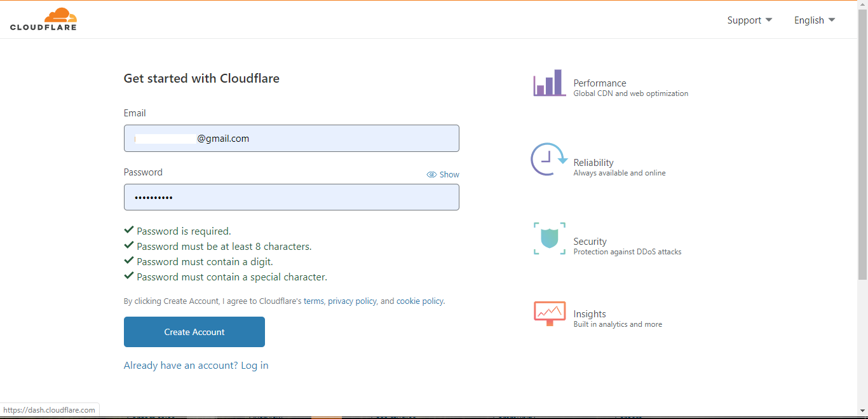Click the Insights analytics icon
The image size is (868, 419).
click(x=549, y=313)
